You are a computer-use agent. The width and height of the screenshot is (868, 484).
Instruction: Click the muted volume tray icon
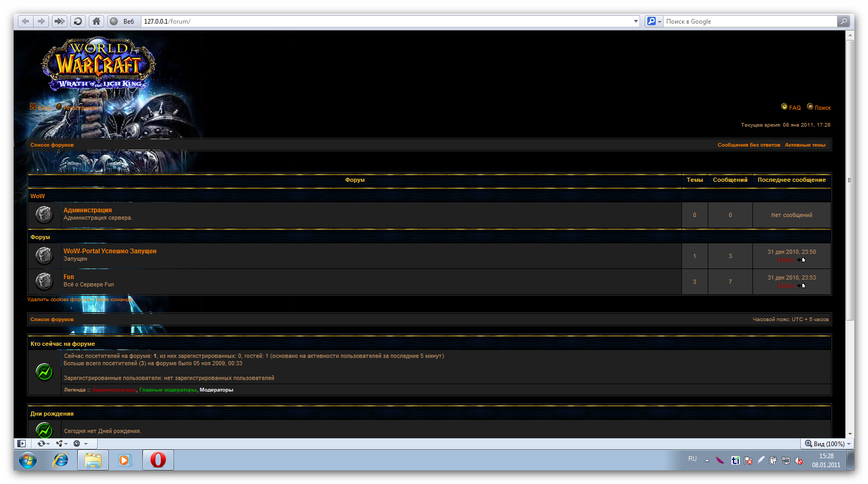coord(799,460)
